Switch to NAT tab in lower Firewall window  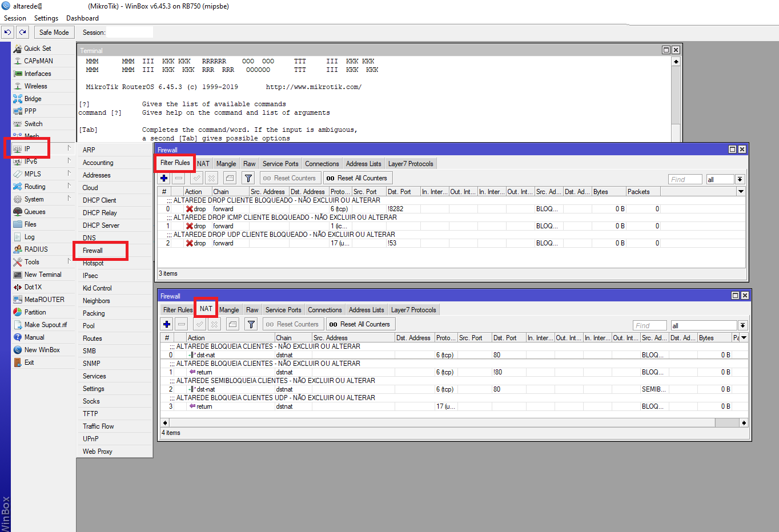206,309
